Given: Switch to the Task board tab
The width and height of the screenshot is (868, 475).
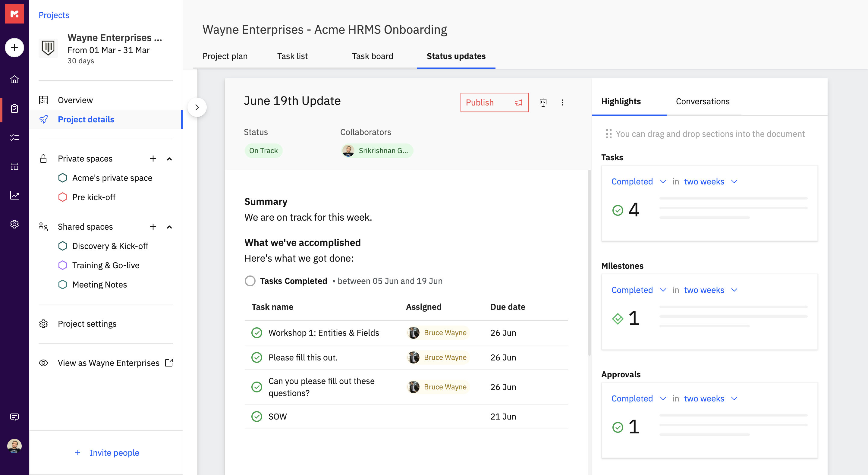Looking at the screenshot, I should point(372,56).
